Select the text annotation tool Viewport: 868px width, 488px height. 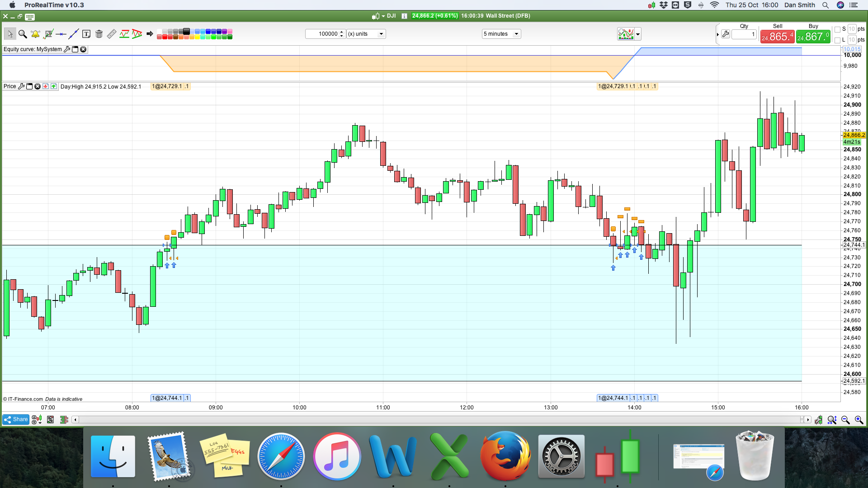86,34
